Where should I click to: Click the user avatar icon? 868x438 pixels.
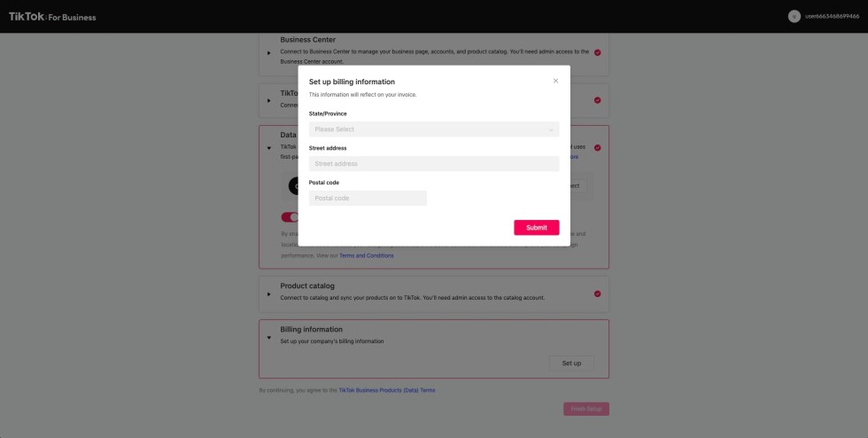click(794, 16)
